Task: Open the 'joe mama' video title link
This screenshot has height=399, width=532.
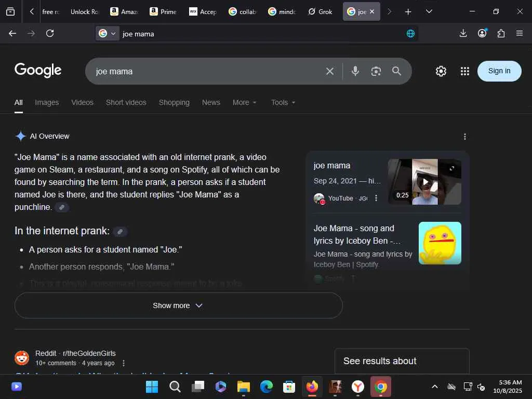Action: (x=332, y=166)
